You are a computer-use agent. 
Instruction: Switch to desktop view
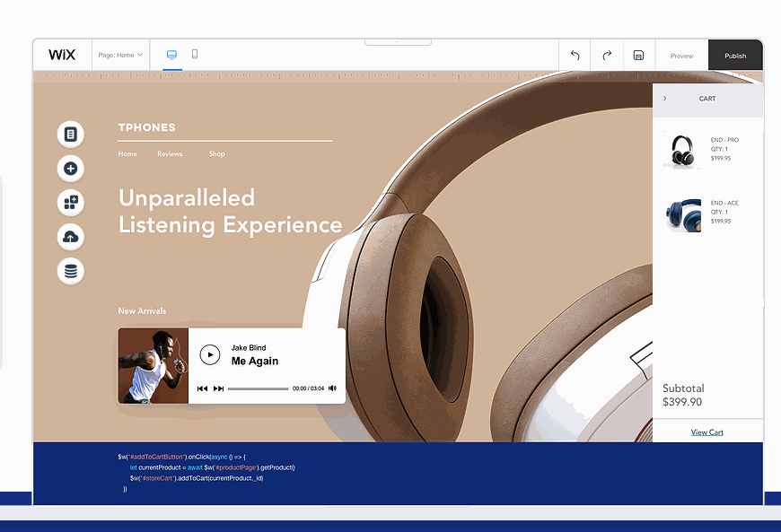[171, 55]
